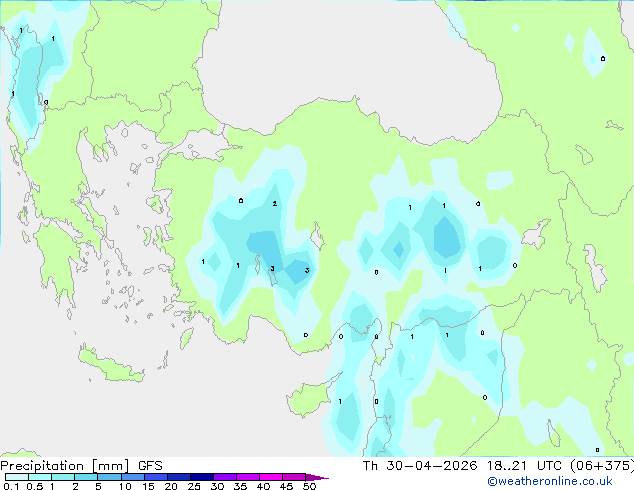The height and width of the screenshot is (490, 634).
Task: Click the "2" precipitation value on the map
Action: 275,203
